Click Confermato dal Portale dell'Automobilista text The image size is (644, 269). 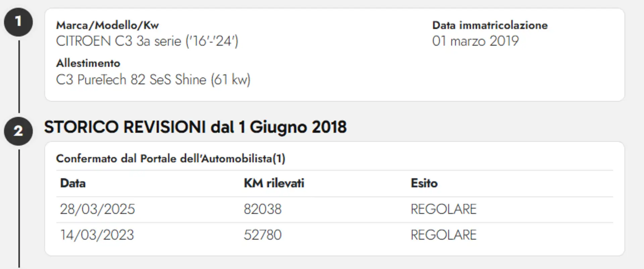pos(164,158)
